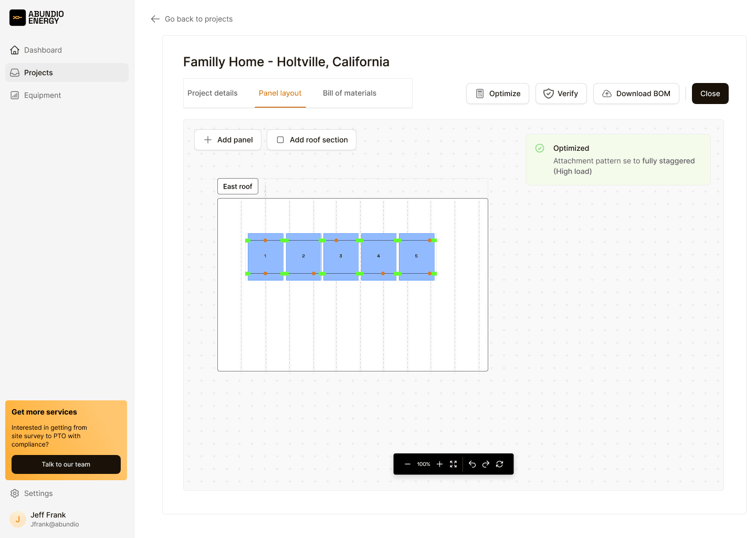Viewport: 756px width, 538px height.
Task: Switch to the Project details tab
Action: [213, 94]
